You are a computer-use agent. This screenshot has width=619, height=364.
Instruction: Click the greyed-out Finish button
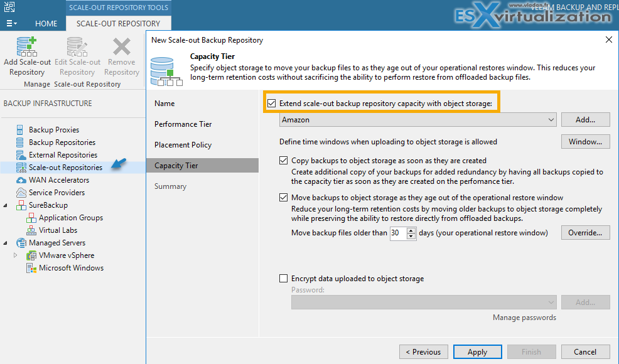(x=531, y=351)
